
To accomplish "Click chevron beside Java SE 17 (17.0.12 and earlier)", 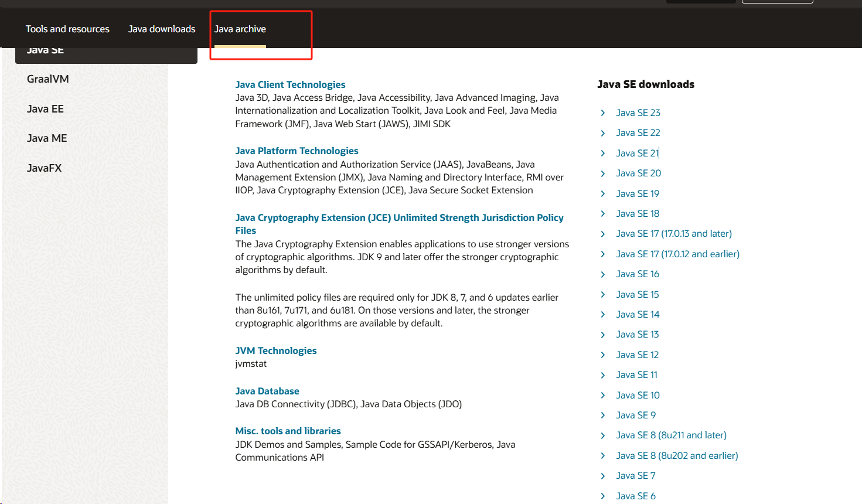I will pos(603,254).
